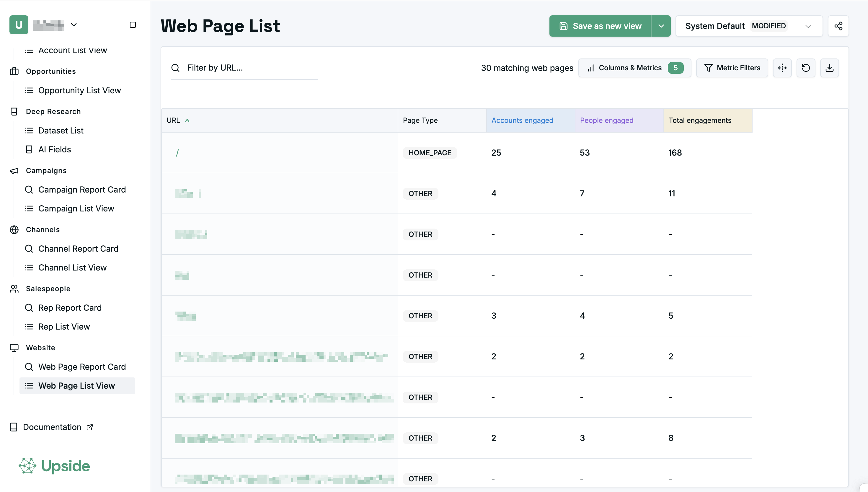Open Save as new view dropdown arrow

[x=661, y=26]
